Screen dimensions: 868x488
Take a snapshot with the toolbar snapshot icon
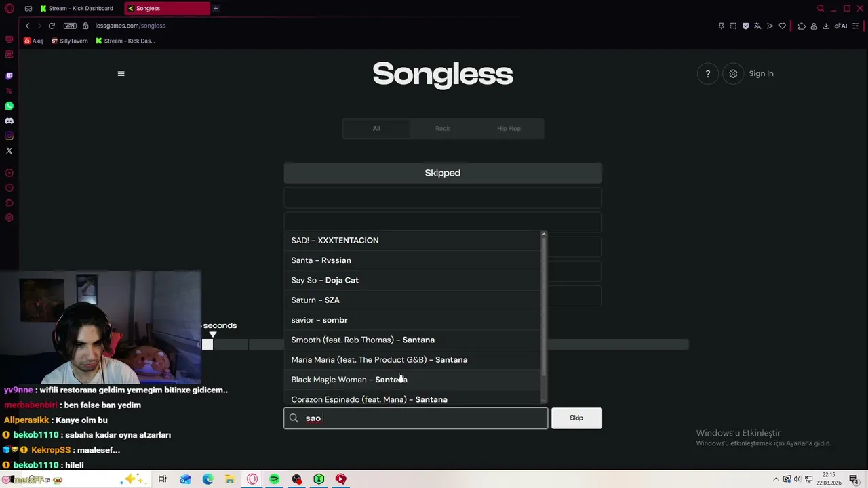point(733,26)
